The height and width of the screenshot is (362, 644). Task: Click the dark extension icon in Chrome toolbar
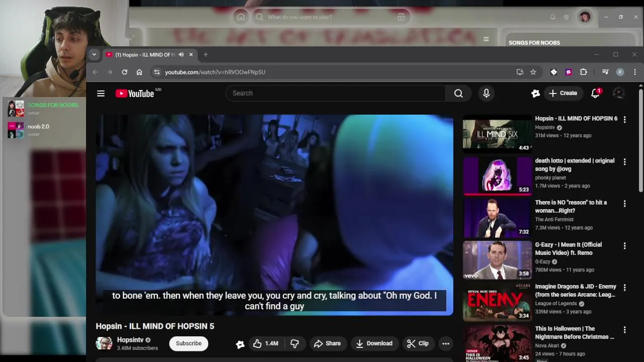coord(554,72)
